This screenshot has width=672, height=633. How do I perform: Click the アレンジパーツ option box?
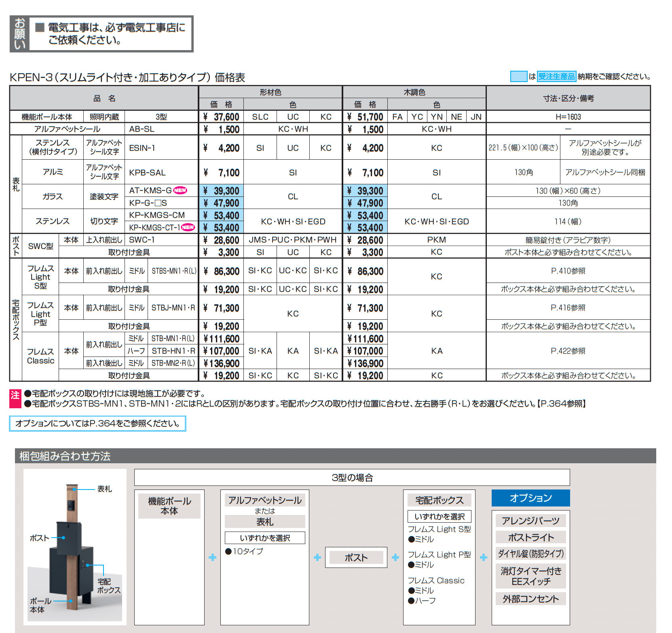point(530,521)
